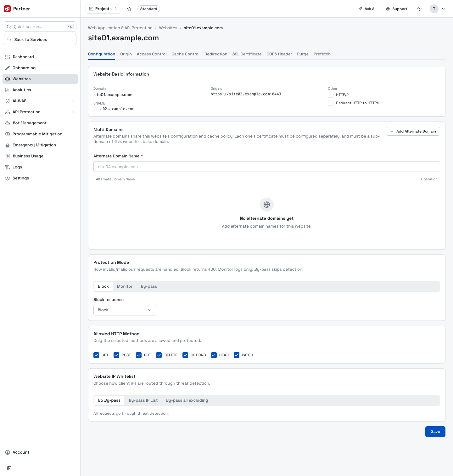
Task: Select Monitor protection mode
Action: click(x=125, y=286)
